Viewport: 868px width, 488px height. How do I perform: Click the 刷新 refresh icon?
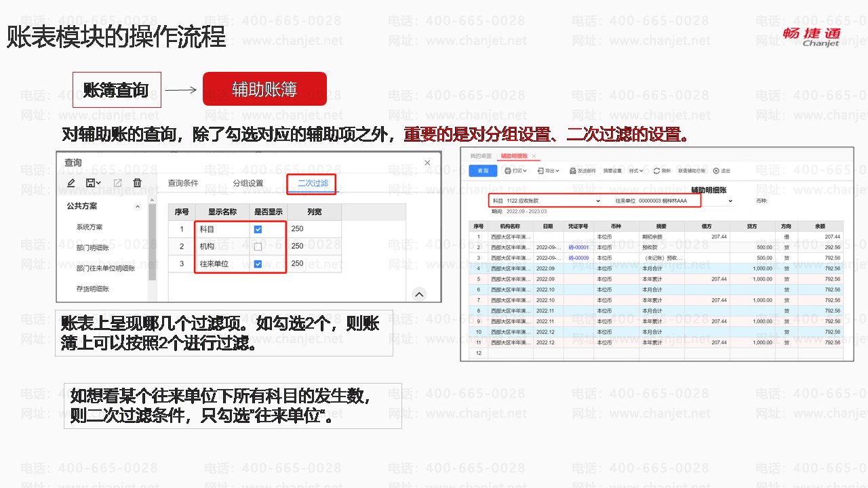(x=656, y=171)
